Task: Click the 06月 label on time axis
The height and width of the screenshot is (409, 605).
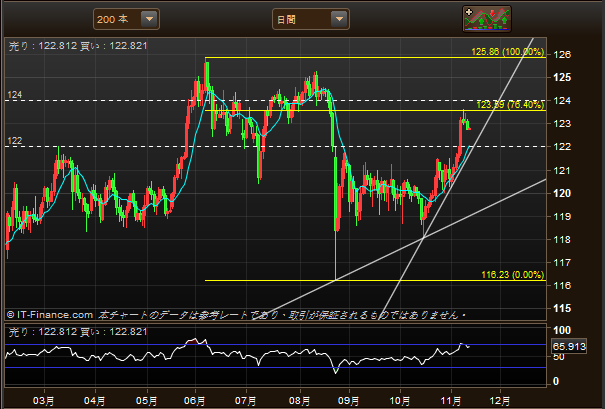Action: 194,401
